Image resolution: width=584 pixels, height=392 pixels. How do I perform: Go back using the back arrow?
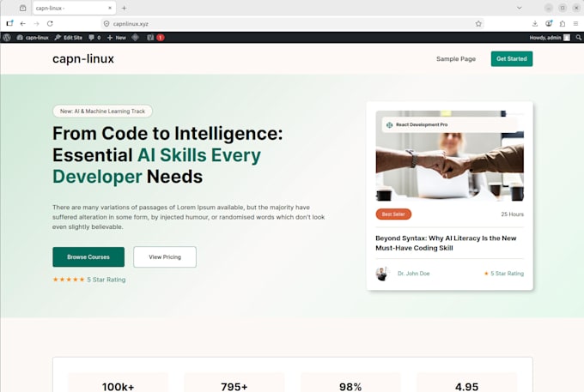23,23
